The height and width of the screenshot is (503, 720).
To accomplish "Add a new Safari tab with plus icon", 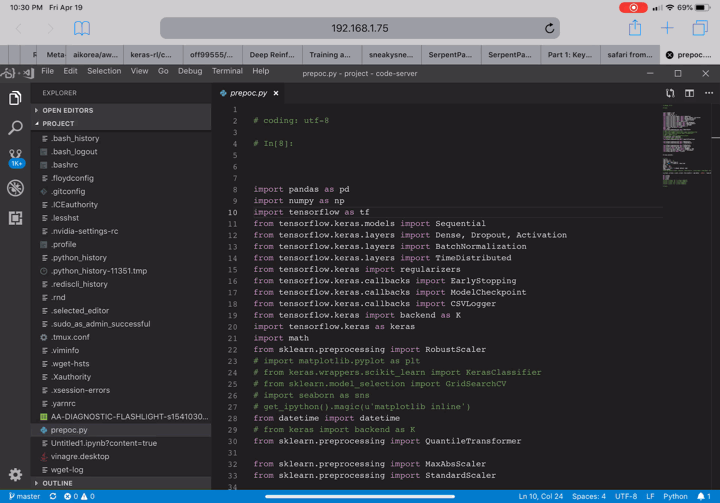I will click(x=667, y=28).
